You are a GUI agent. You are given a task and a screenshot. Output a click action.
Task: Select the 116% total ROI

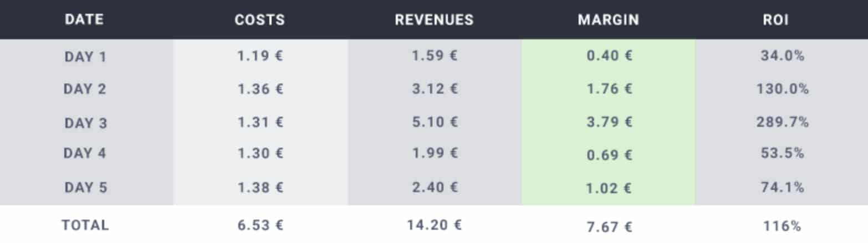tap(782, 226)
